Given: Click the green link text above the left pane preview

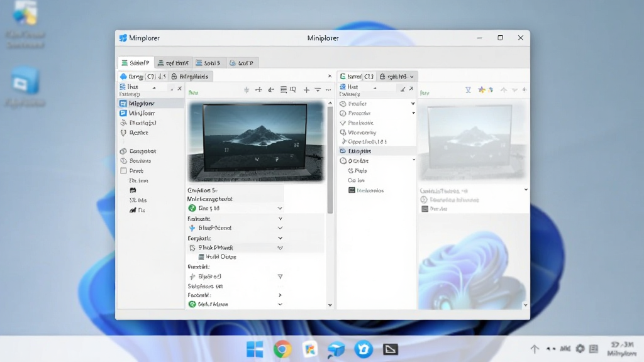Looking at the screenshot, I should pos(193,93).
